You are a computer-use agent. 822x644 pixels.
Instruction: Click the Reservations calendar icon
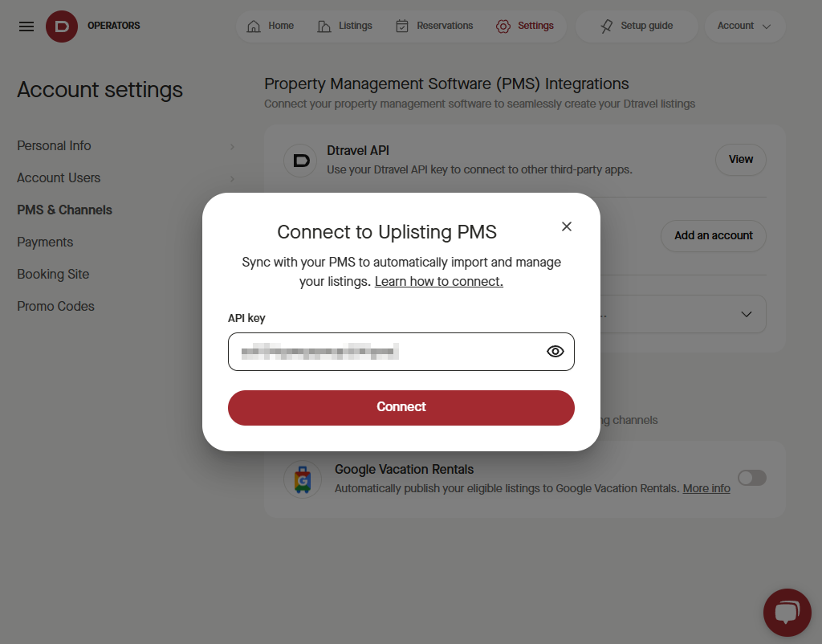402,26
